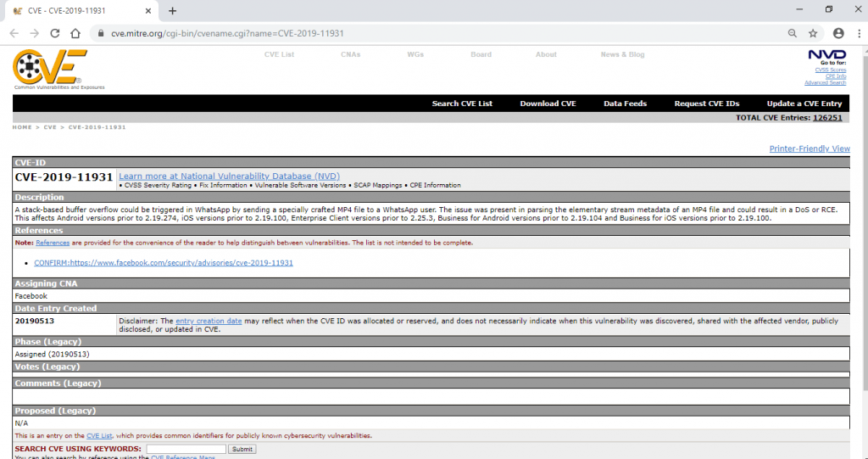Screen dimensions: 868x459
Task: Open the browser home page
Action: pos(75,33)
